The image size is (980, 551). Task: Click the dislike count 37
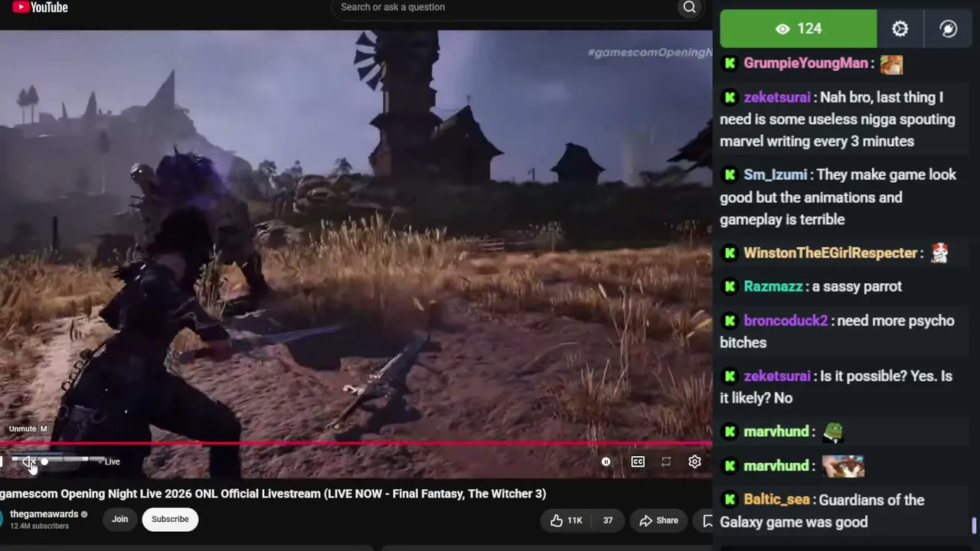pyautogui.click(x=607, y=520)
